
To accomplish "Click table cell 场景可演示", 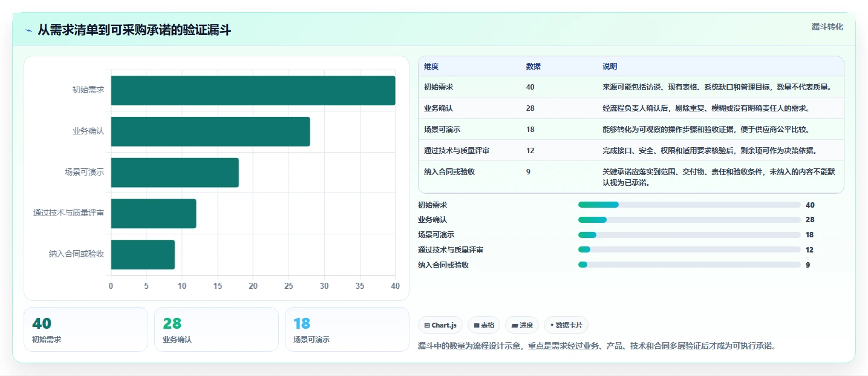I will 442,130.
